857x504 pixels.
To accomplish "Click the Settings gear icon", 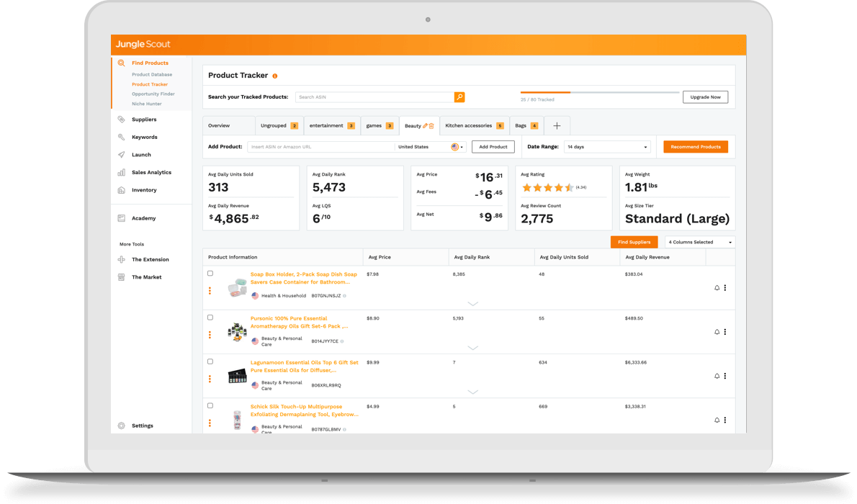I will [x=121, y=426].
